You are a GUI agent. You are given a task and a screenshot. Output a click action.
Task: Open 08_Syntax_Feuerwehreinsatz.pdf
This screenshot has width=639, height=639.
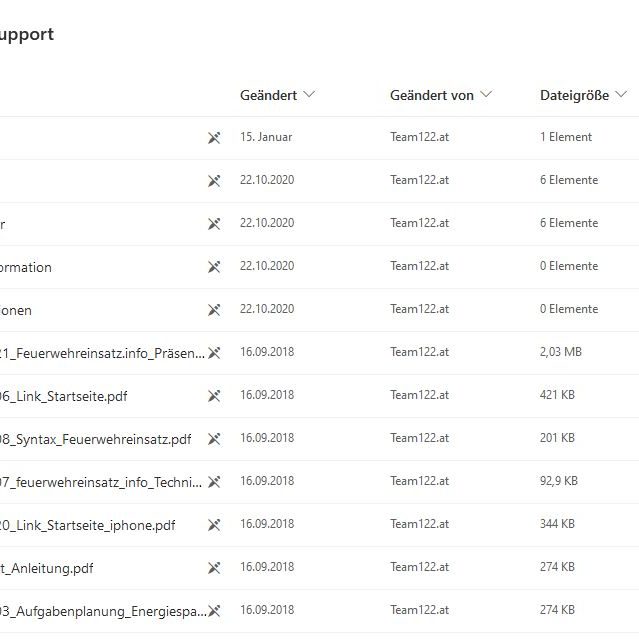pos(96,439)
